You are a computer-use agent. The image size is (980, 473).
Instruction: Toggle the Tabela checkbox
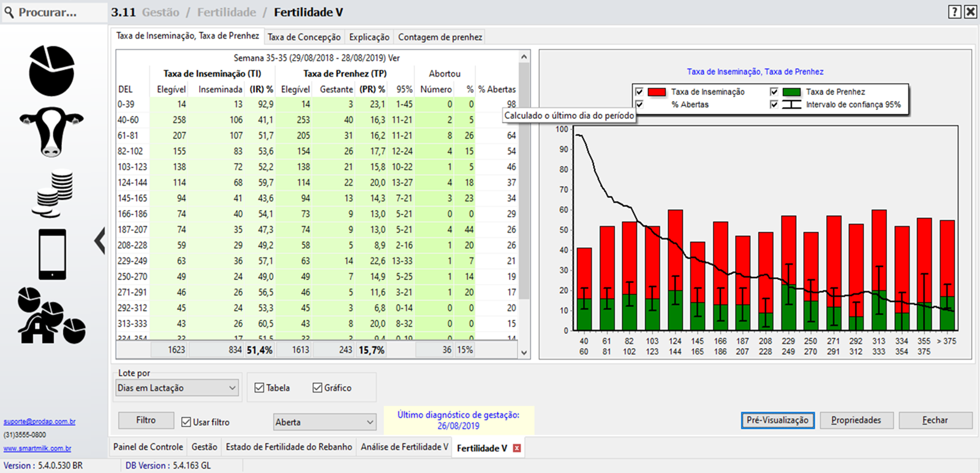coord(259,388)
